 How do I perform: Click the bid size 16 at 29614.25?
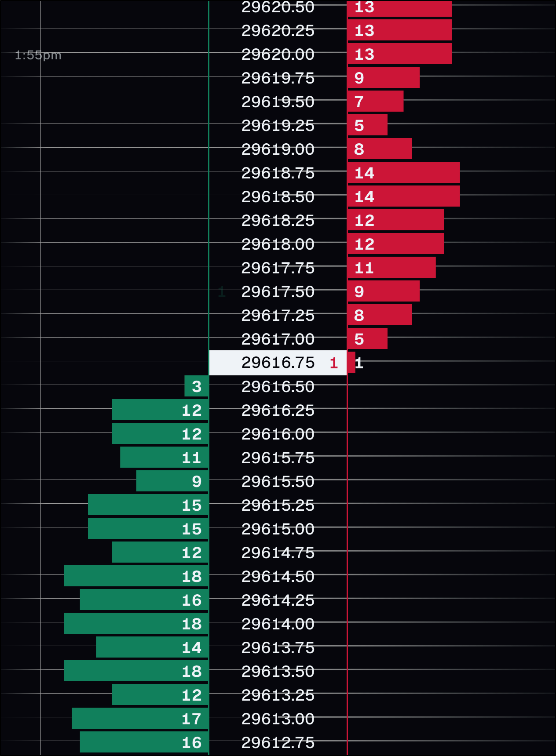click(192, 600)
